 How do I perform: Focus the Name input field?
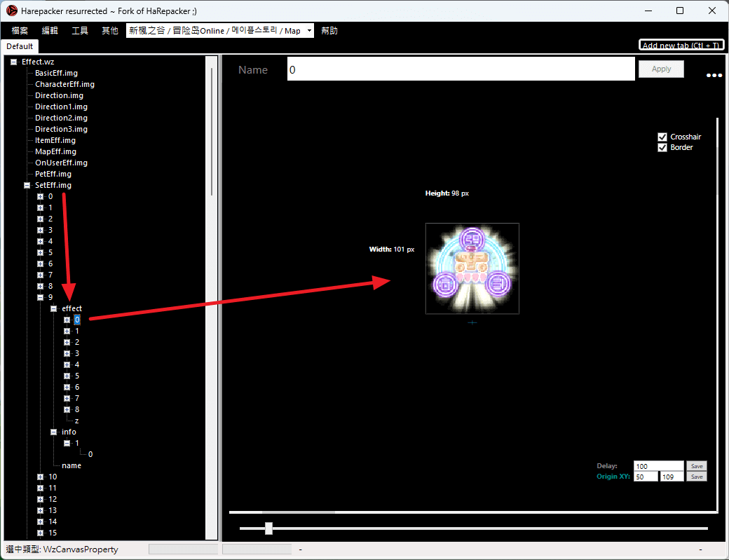coord(461,69)
